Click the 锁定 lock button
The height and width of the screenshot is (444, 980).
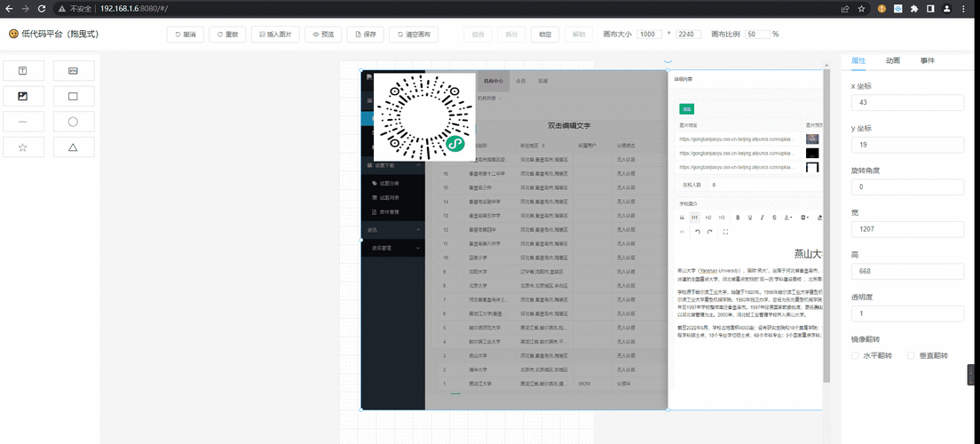[545, 35]
